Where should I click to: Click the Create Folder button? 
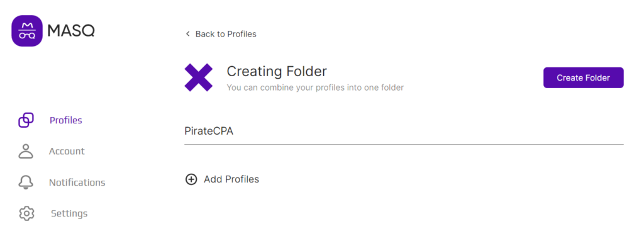tap(583, 77)
